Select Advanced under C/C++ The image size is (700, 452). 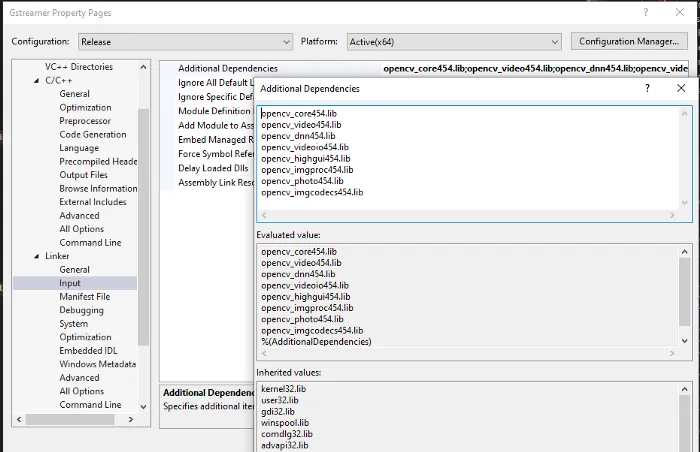[79, 215]
